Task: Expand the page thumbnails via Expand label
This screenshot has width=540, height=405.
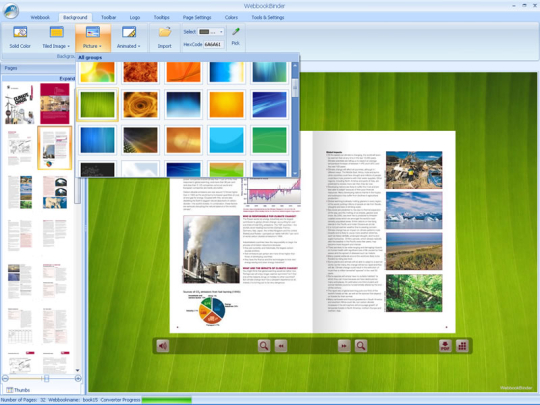Action: (67, 79)
